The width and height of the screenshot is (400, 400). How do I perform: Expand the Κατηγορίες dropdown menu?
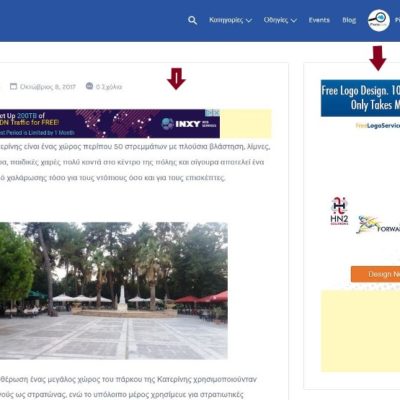(x=230, y=20)
